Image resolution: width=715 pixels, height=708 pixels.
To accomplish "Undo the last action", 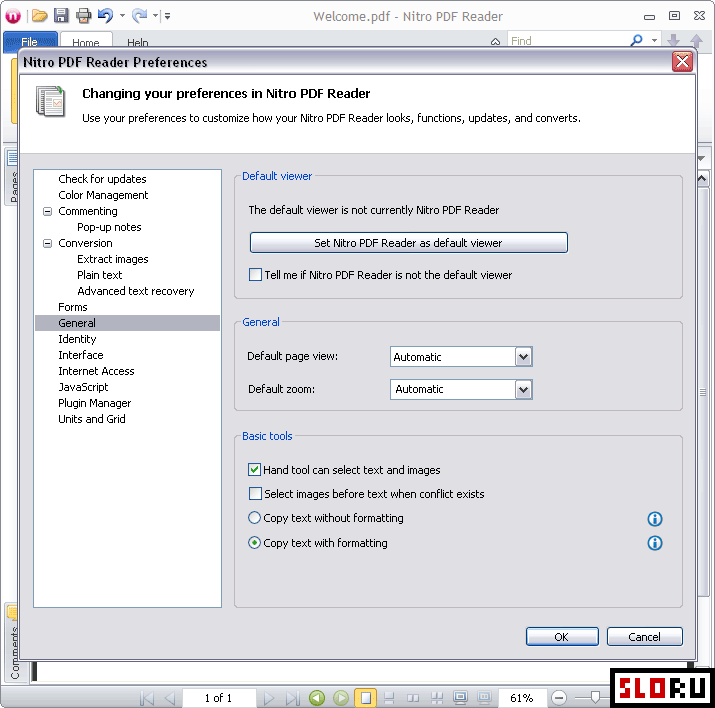I will [105, 16].
